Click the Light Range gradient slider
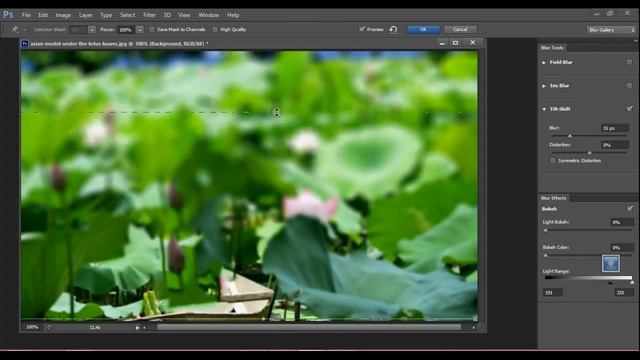 coord(588,278)
